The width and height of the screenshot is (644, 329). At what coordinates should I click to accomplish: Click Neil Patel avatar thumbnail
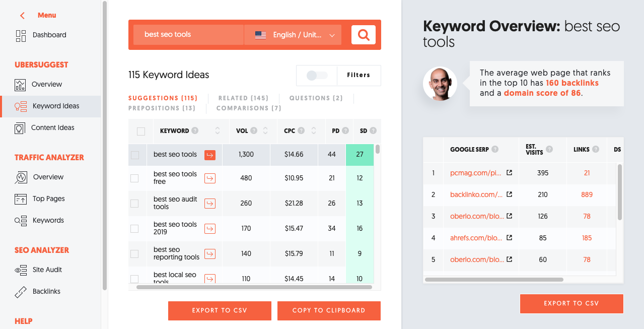[x=440, y=84]
